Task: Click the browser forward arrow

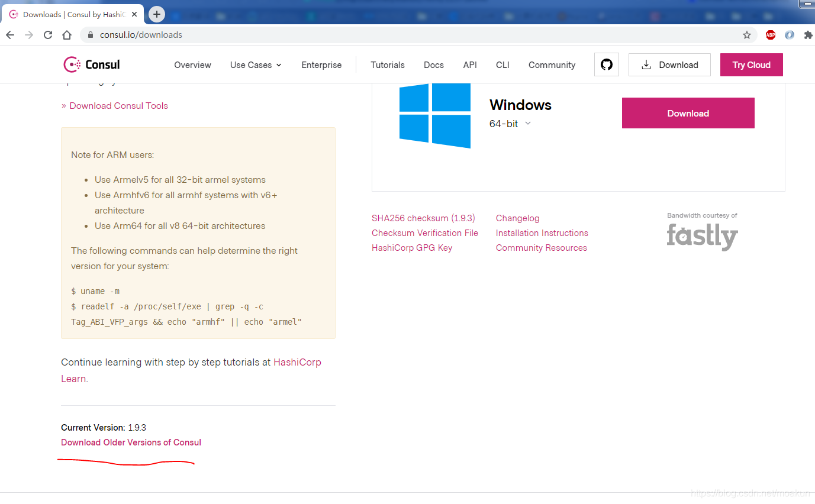Action: coord(29,35)
